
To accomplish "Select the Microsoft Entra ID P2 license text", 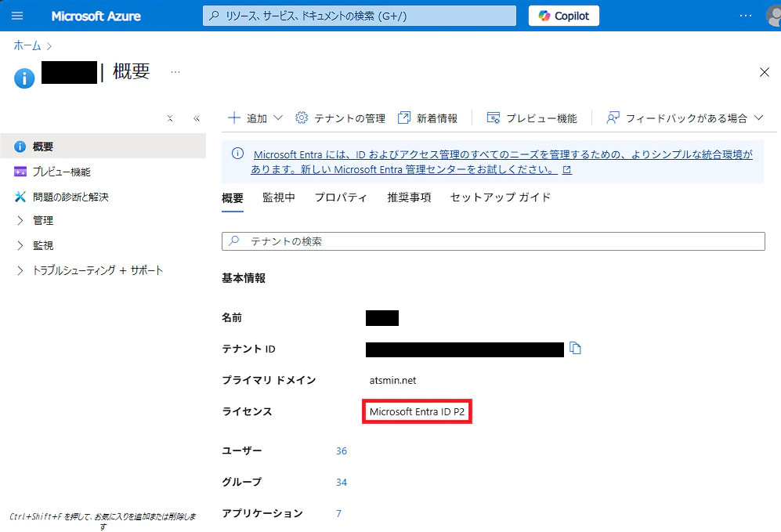I will 417,411.
